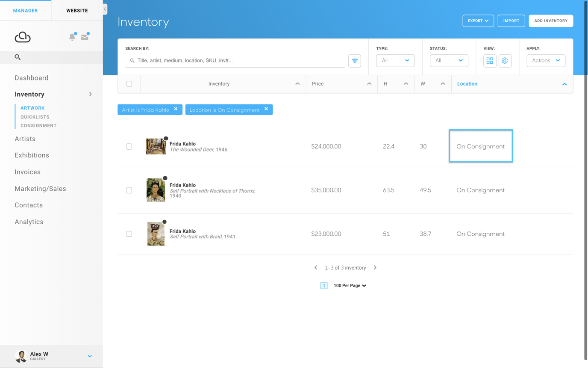The width and height of the screenshot is (588, 368).
Task: Open the 100 Per Page dropdown
Action: [350, 285]
